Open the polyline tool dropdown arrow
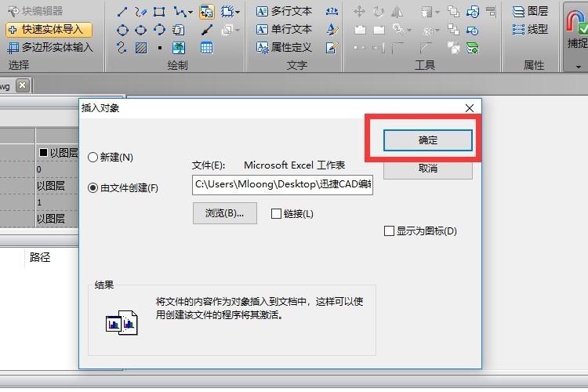The width and height of the screenshot is (588, 392). click(x=191, y=13)
